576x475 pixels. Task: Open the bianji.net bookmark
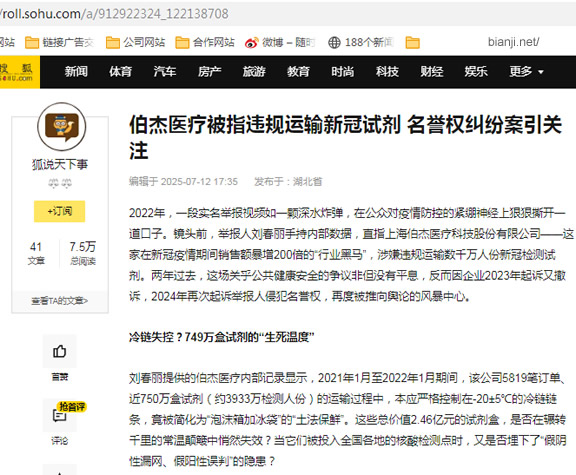pyautogui.click(x=513, y=42)
